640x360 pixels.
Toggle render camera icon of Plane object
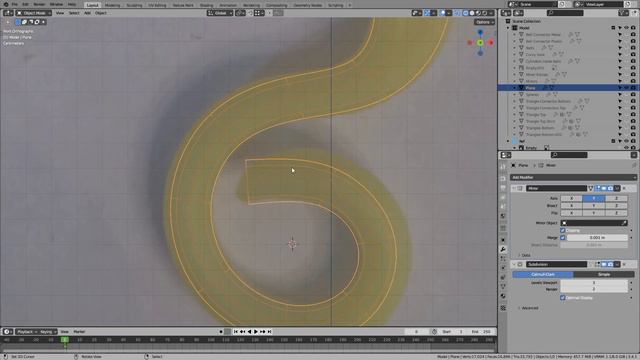(633, 88)
